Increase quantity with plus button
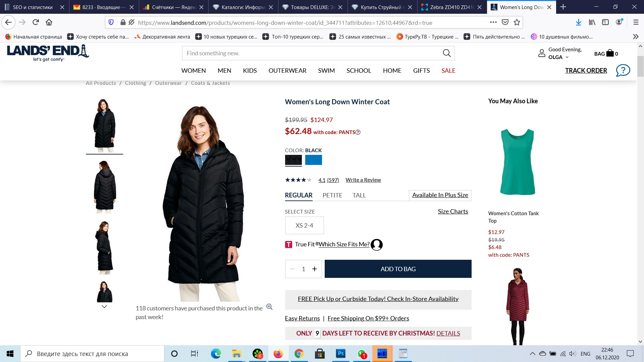Screen dimensions: 644x362 [x=314, y=269]
